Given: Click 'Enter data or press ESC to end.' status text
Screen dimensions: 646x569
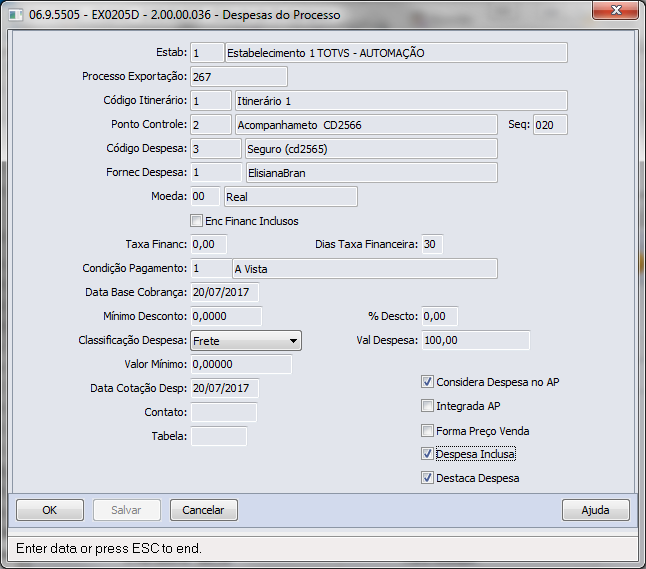Looking at the screenshot, I should coord(109,548).
